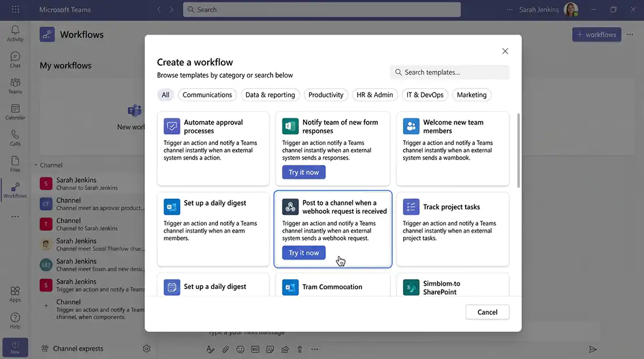Click the Tram Commooation Outlook icon
Image resolution: width=644 pixels, height=359 pixels.
(x=290, y=288)
